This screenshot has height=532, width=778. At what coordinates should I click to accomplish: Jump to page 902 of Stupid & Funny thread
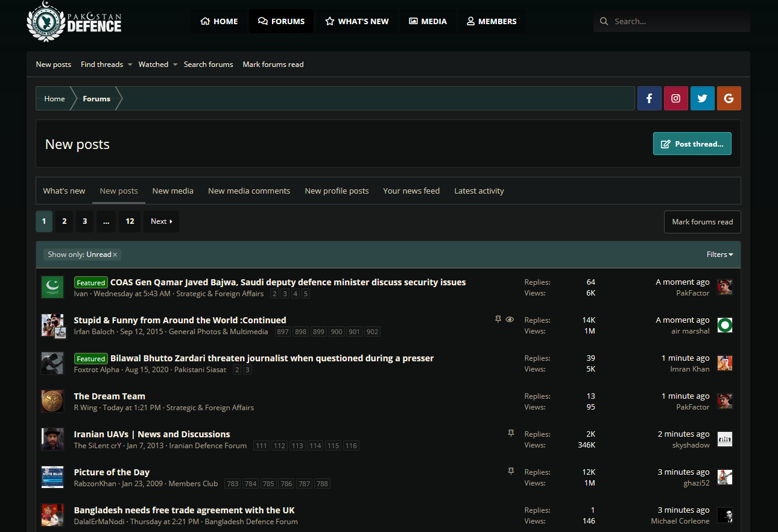point(373,332)
